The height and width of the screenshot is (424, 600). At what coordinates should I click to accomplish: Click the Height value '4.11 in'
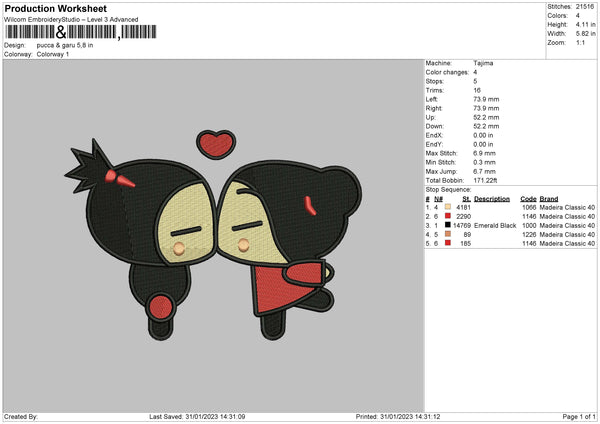click(x=585, y=24)
